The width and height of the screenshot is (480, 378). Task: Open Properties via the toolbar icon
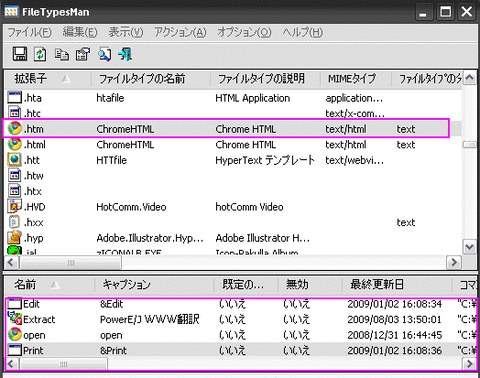click(83, 54)
